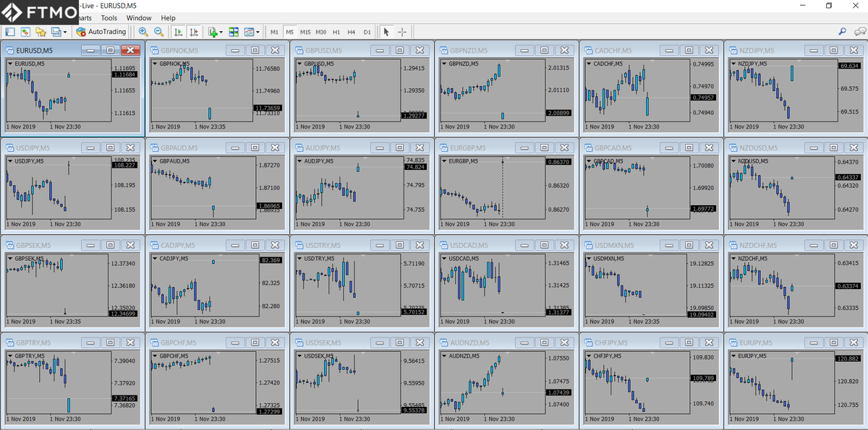Viewport: 868px width, 430px height.
Task: Click price label 9.55378 on USDSEK chart
Action: (414, 410)
